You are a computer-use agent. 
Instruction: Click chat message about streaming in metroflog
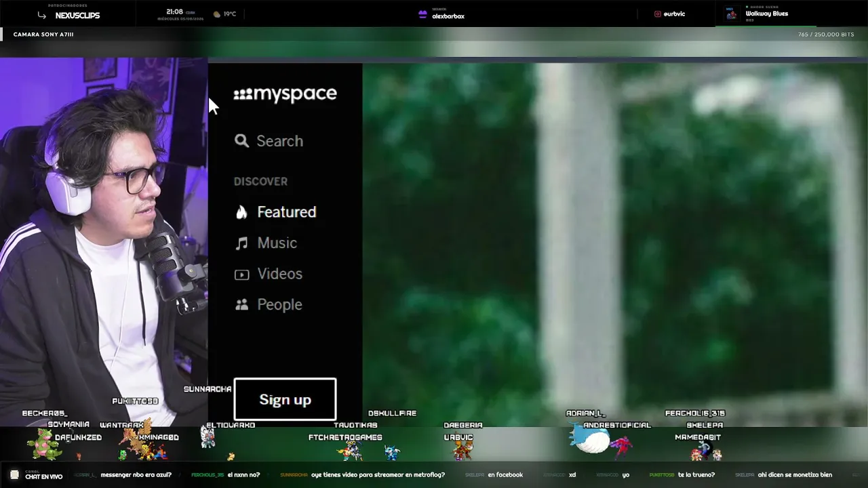(x=378, y=475)
